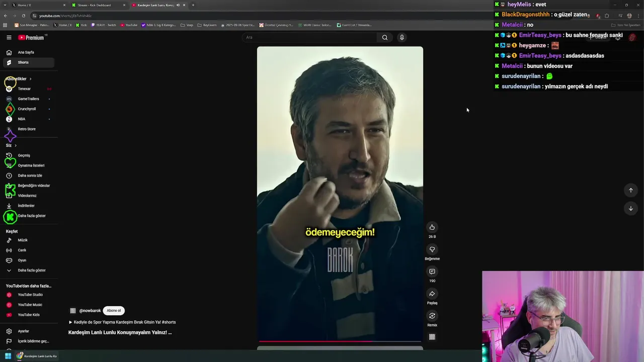Click the YouTube Premium logo
Viewport: 644px width, 362px height.
click(x=32, y=37)
